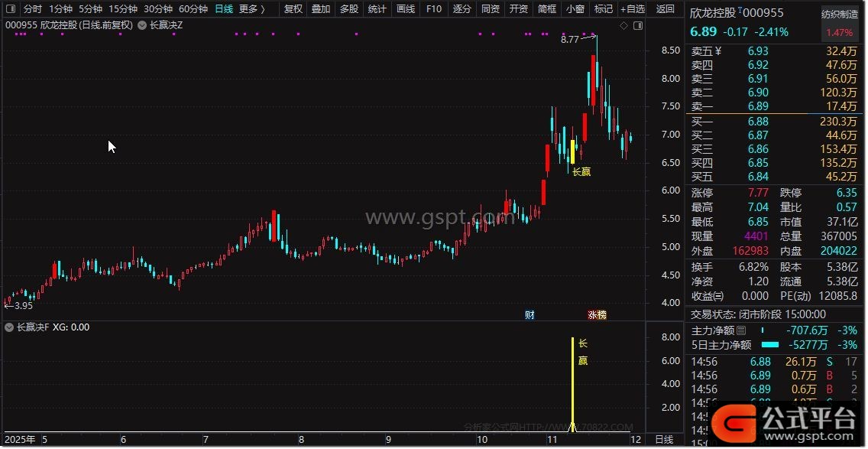The height and width of the screenshot is (449, 868).
Task: Click the 返回 back button
Action: [665, 9]
